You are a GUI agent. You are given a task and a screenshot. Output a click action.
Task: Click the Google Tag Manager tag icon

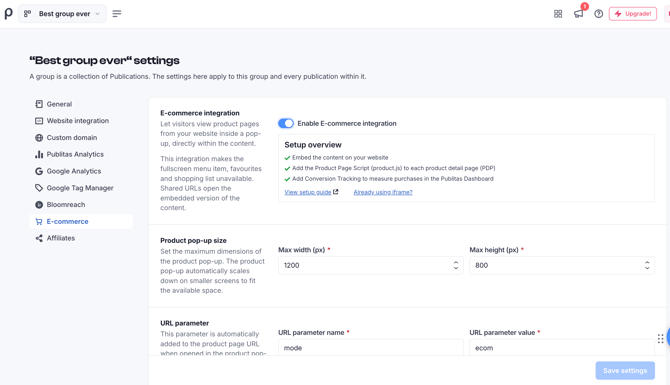click(x=39, y=188)
